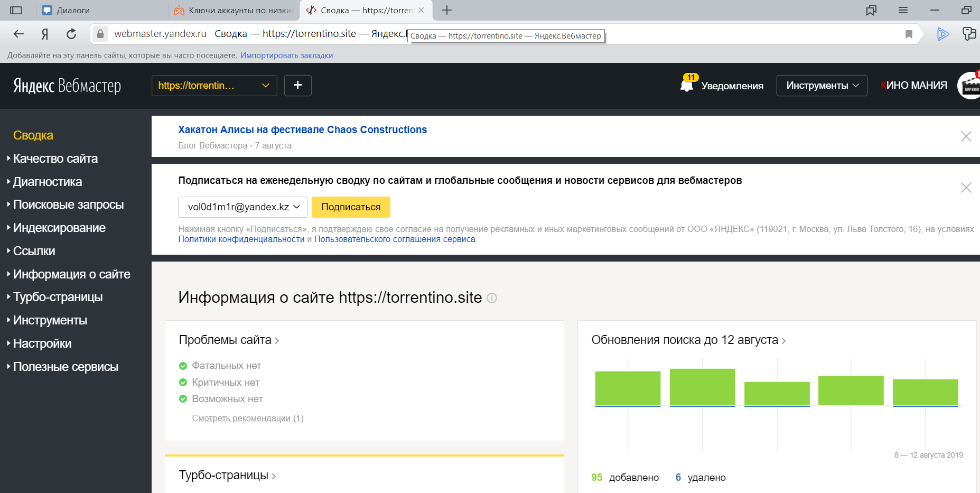Open the browser bookmarks manager icon

coord(871,10)
